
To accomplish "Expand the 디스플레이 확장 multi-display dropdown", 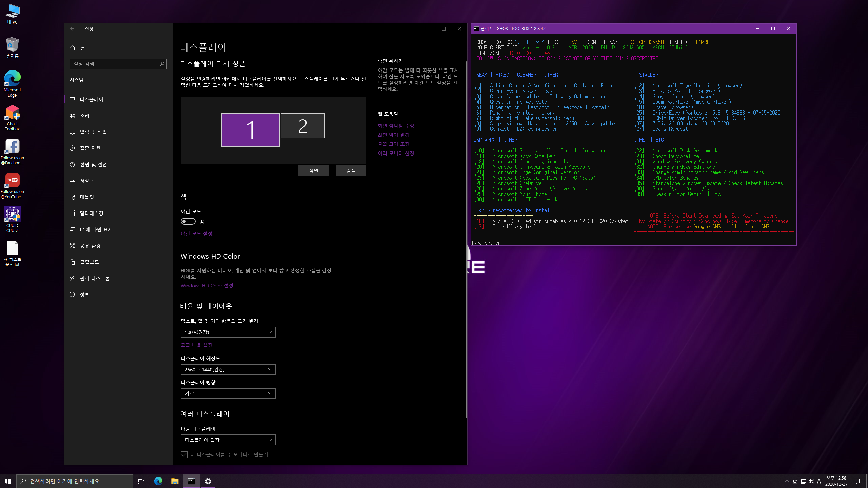I will point(228,440).
